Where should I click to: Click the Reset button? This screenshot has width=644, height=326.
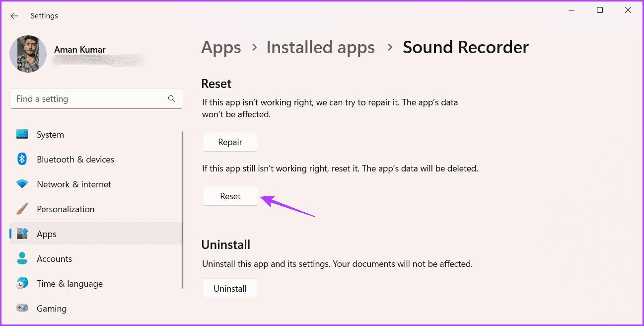click(230, 196)
